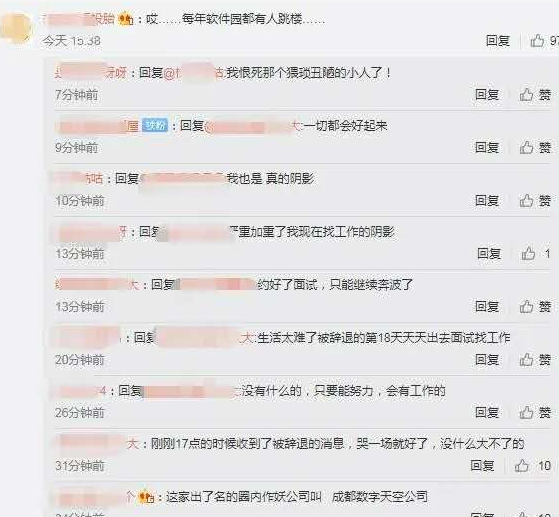Screen dimensions: 559x517
Task: Click 回复 on the top comment
Action: [x=498, y=41]
